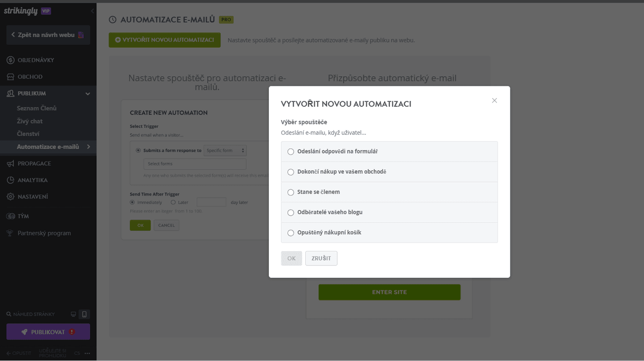Click the Nastavení gear icon

(x=10, y=196)
